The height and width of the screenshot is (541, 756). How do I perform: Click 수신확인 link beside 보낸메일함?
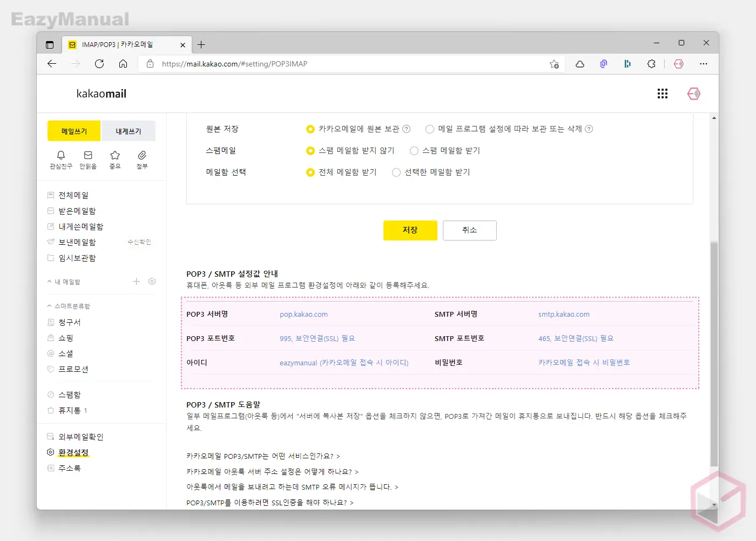coord(139,242)
